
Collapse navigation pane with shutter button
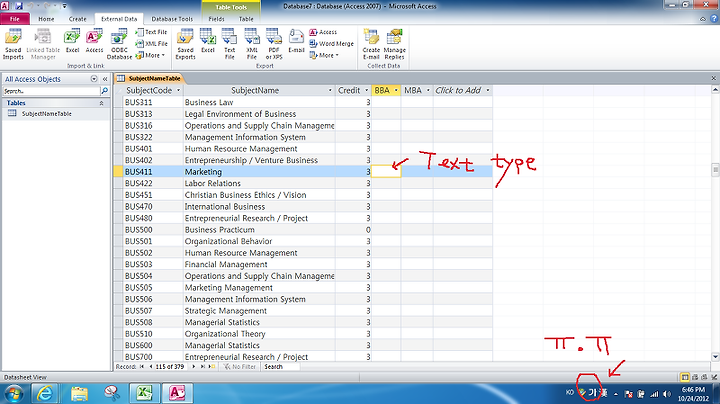click(105, 79)
